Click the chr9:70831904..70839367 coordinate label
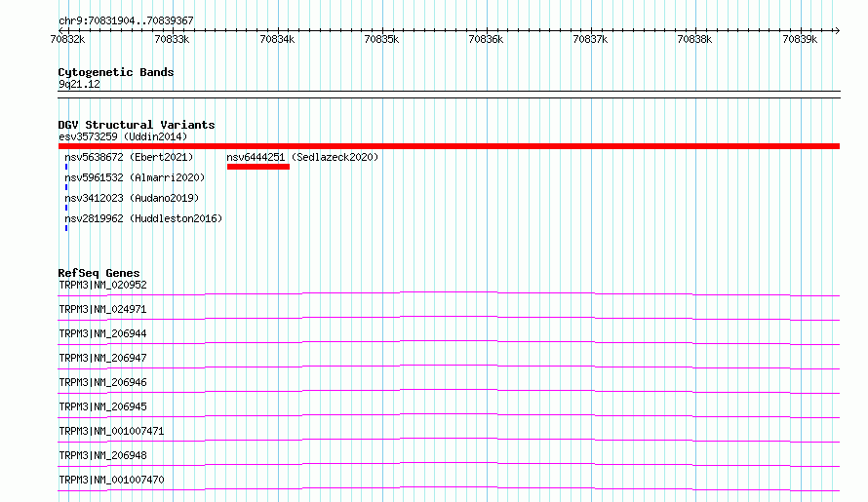Screen dimensions: 868x502 [x=126, y=20]
